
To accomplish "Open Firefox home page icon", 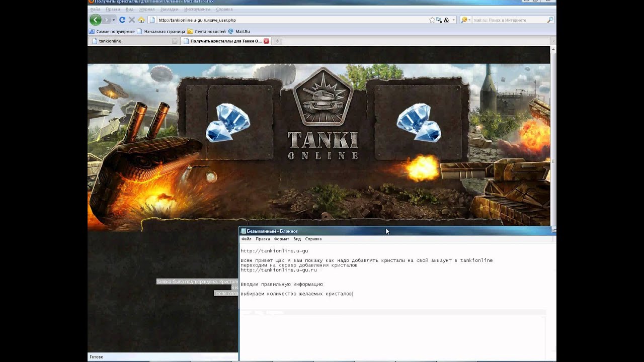I will pos(141,20).
